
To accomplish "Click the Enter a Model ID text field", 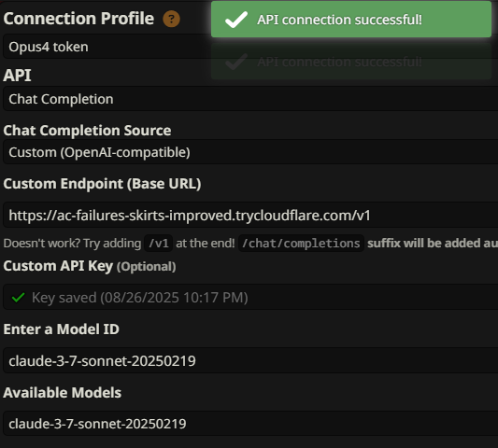I will click(x=250, y=360).
